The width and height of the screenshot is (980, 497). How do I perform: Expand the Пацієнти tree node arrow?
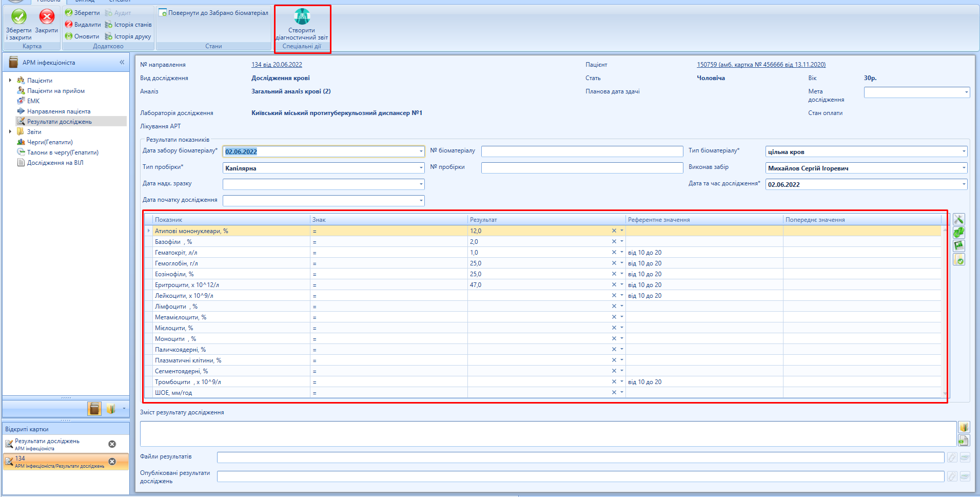point(10,80)
